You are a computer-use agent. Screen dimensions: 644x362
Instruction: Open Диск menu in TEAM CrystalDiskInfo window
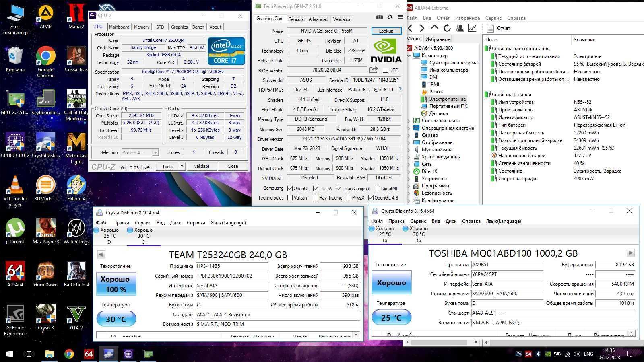(175, 223)
